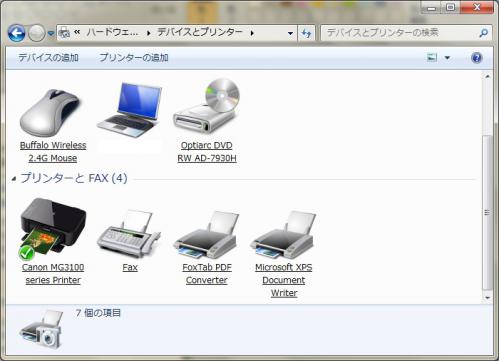Open the view options dropdown arrow
499x361 pixels.
click(x=447, y=58)
